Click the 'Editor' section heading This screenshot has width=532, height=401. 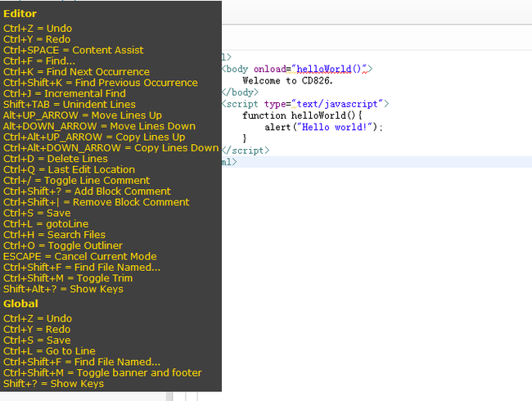[x=20, y=14]
